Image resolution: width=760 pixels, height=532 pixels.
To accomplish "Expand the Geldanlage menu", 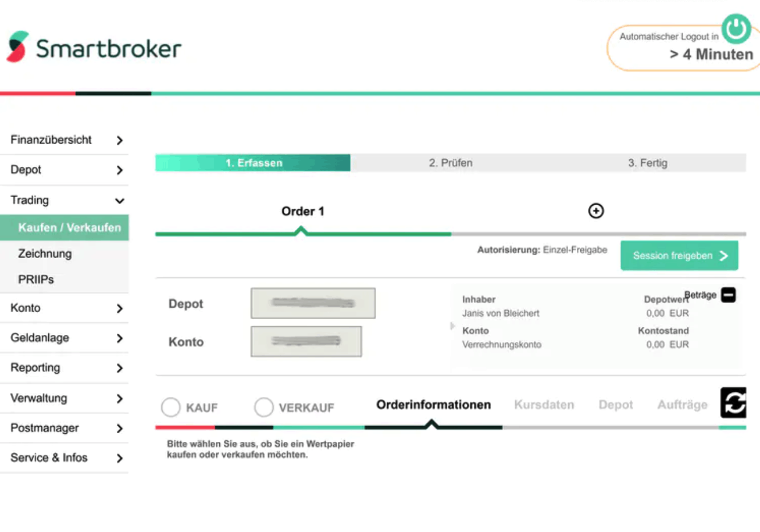I will pyautogui.click(x=64, y=338).
